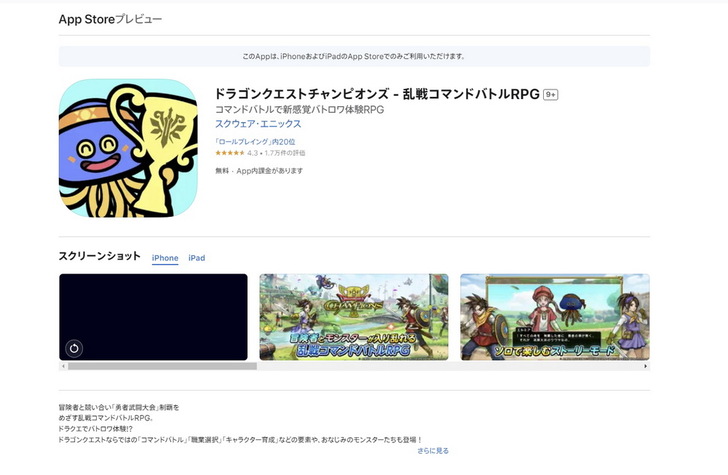The width and height of the screenshot is (728, 475).
Task: Click the 1.7万件の評価 rating count text
Action: click(285, 153)
